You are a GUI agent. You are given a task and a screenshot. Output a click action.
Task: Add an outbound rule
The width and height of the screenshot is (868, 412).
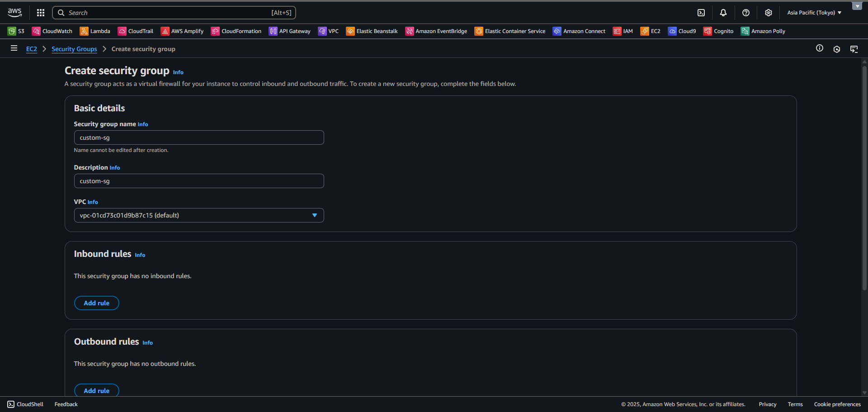coord(97,390)
